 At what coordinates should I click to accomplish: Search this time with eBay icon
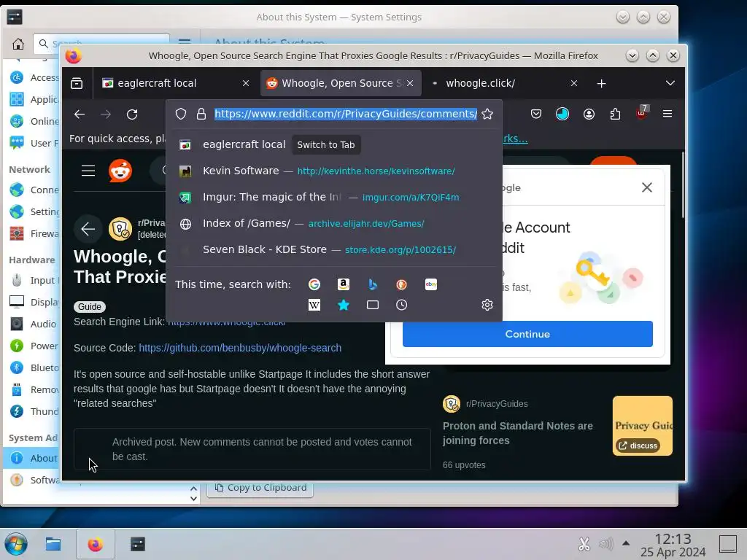(x=430, y=284)
